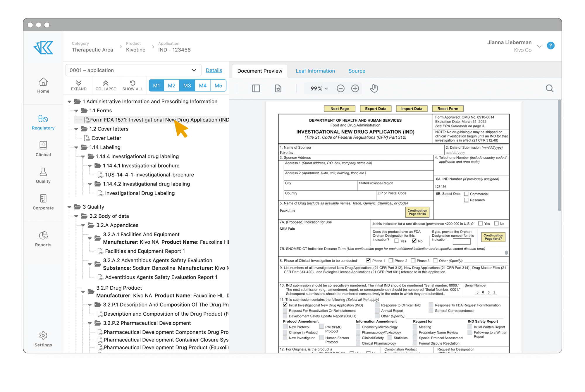Toggle the M5 module filter
This screenshot has width=585, height=392.
[x=218, y=86]
